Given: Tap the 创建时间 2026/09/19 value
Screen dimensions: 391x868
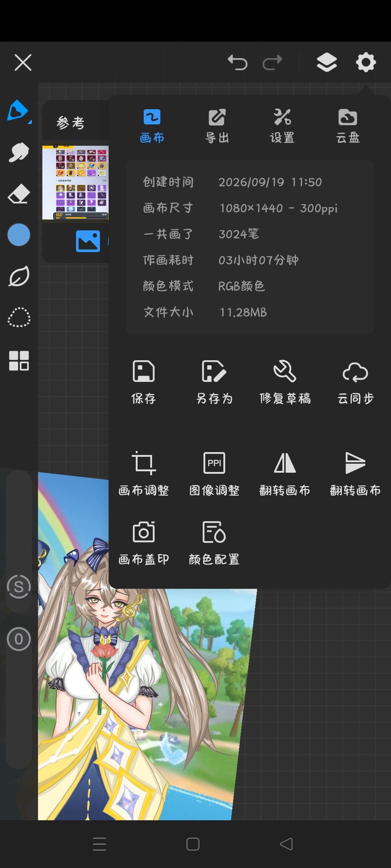Looking at the screenshot, I should [270, 182].
